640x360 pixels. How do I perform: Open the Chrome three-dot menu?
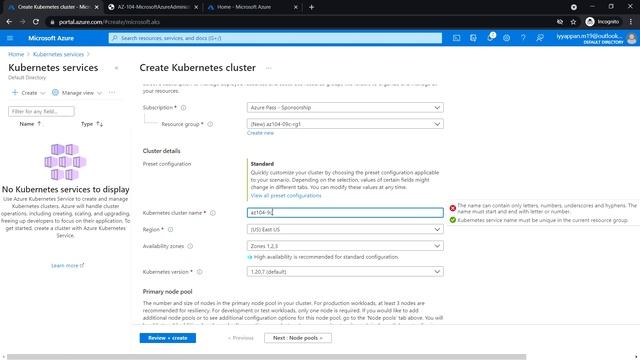tap(631, 22)
